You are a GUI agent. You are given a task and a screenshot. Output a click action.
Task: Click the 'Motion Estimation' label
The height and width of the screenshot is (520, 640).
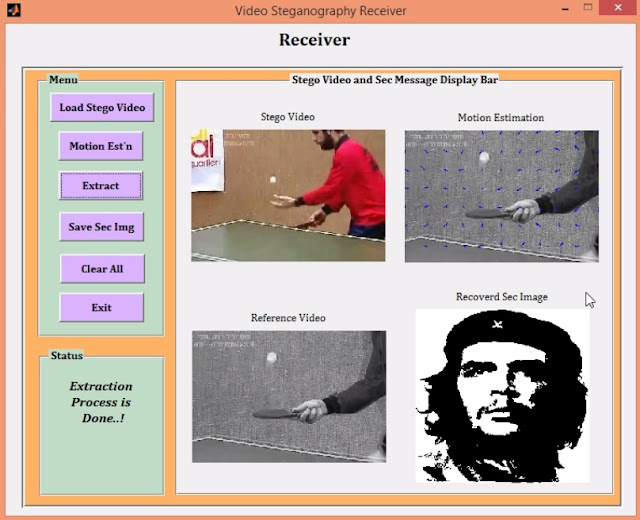coord(501,118)
